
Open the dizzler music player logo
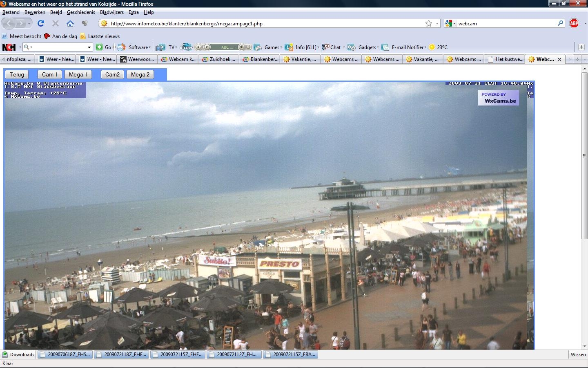[186, 47]
